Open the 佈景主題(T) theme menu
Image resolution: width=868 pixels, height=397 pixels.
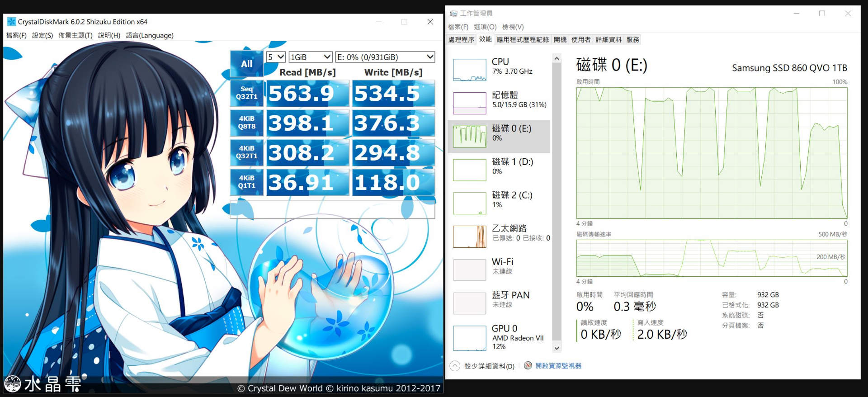tap(75, 35)
